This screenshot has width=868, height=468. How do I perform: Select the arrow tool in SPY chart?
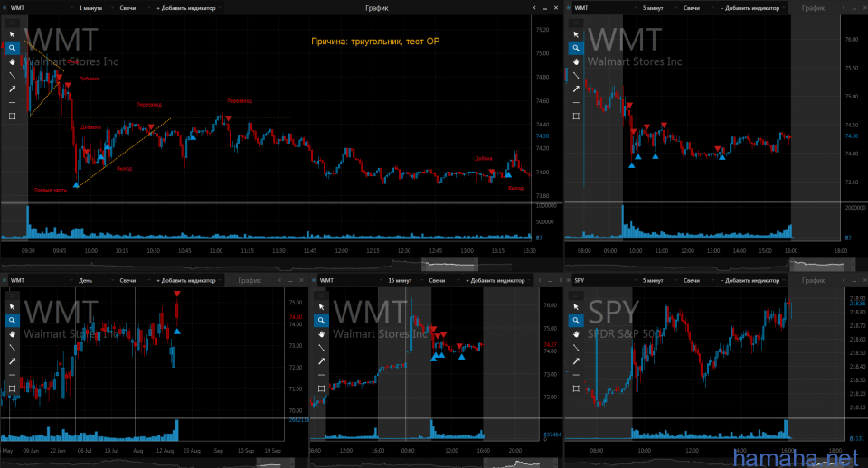(576, 360)
